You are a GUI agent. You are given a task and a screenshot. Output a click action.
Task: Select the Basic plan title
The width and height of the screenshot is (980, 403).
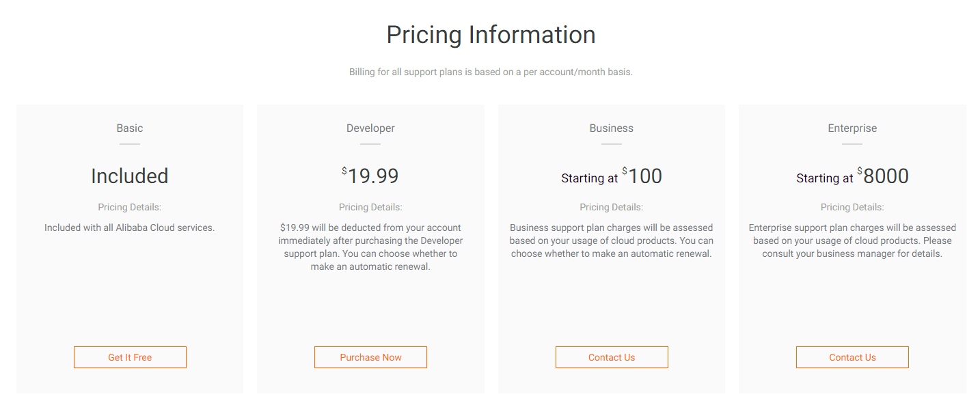pos(130,128)
